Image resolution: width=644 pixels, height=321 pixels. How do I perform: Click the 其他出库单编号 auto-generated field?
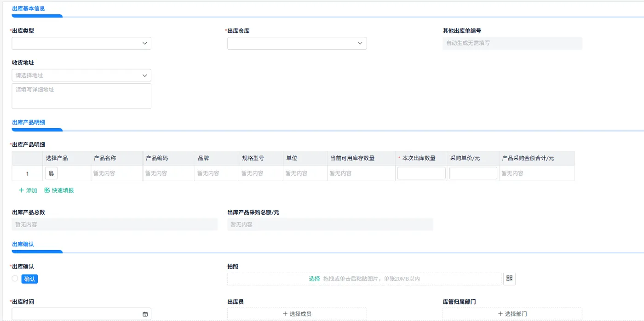(x=512, y=43)
